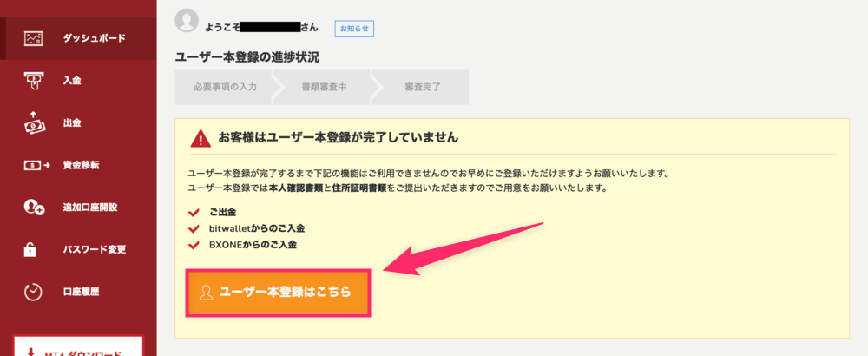The width and height of the screenshot is (868, 356).
Task: Click the red warning triangle icon
Action: 201,138
